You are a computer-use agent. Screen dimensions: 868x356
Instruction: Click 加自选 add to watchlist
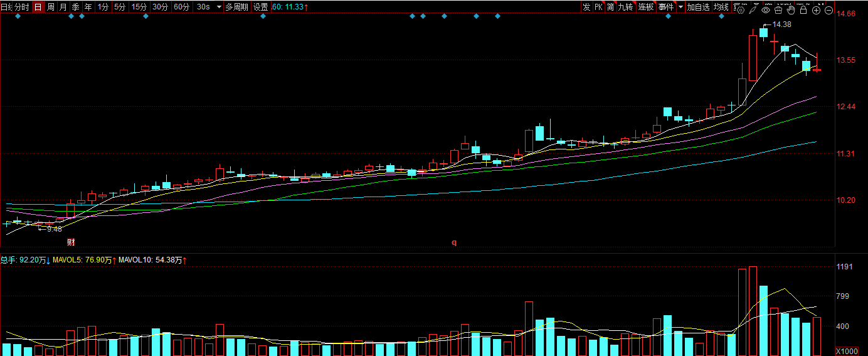(698, 7)
